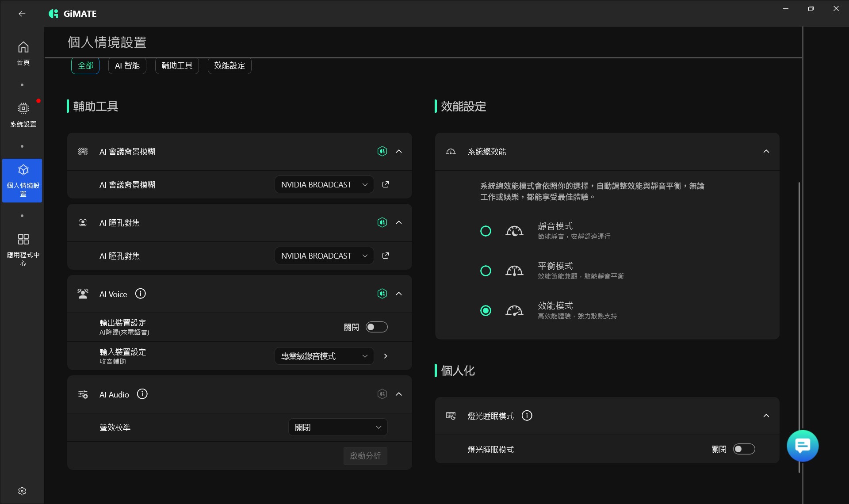Open the floating chat support bubble
Image resolution: width=849 pixels, height=504 pixels.
(x=803, y=446)
